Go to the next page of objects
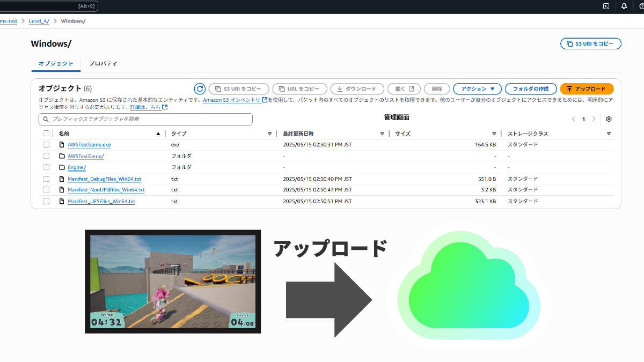 pos(594,119)
